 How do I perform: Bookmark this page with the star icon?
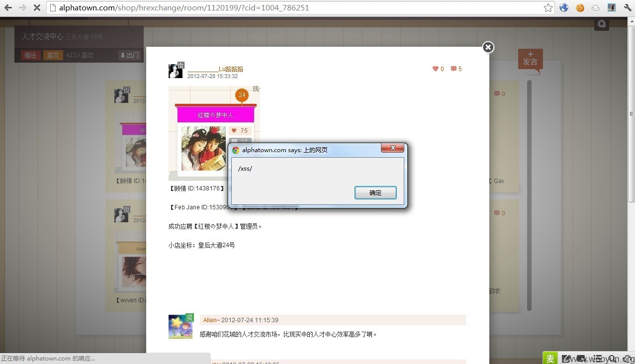547,7
